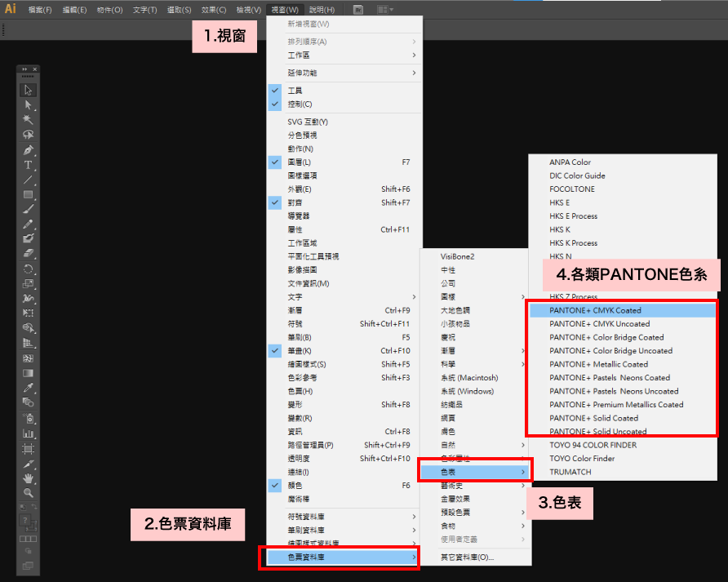
Task: Open the 編輯(E) menu
Action: click(x=75, y=10)
